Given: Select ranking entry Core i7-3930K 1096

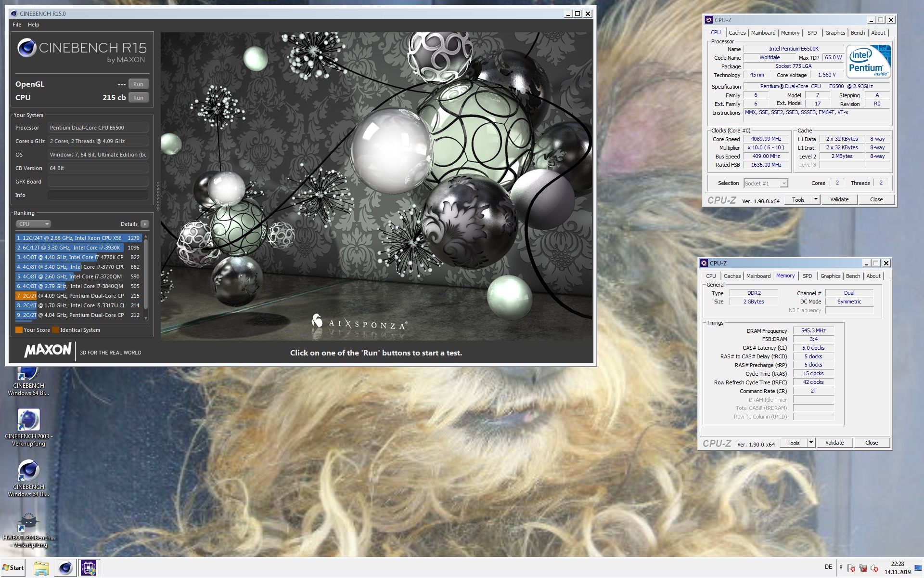Looking at the screenshot, I should 78,248.
